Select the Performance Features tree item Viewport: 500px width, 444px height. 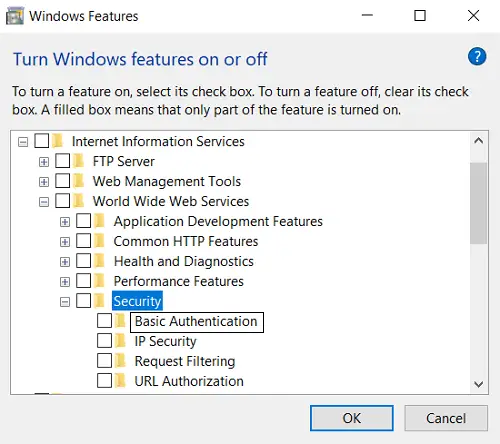tap(179, 281)
